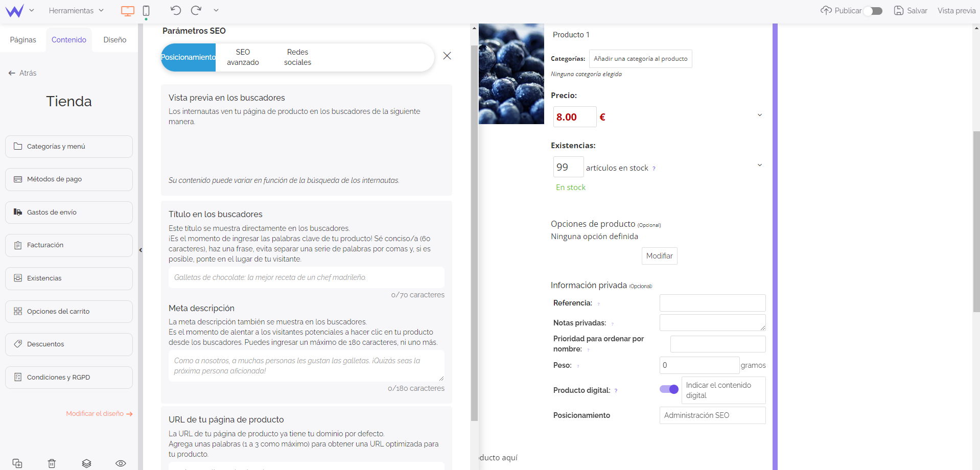980x470 pixels.
Task: Click the price field 8.00
Action: (575, 117)
